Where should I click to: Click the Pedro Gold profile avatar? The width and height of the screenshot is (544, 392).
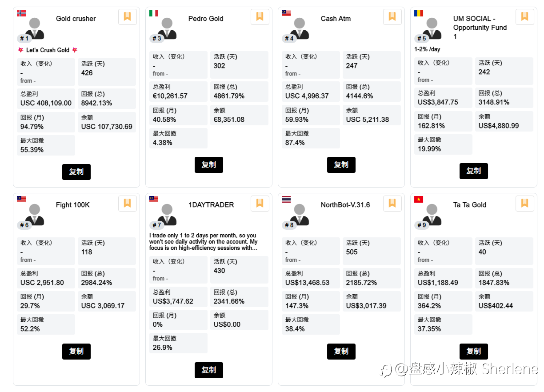point(167,28)
